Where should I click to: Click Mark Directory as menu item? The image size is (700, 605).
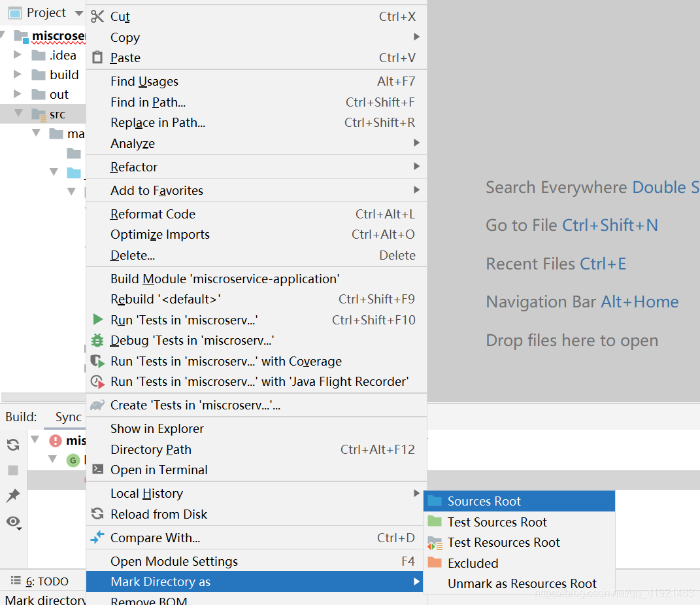pos(254,581)
